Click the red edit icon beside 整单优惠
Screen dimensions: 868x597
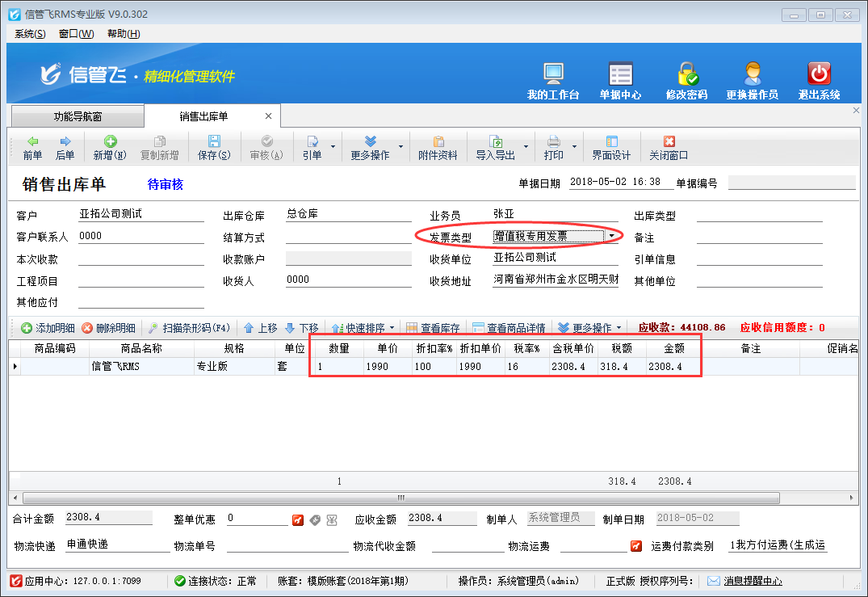pyautogui.click(x=298, y=519)
